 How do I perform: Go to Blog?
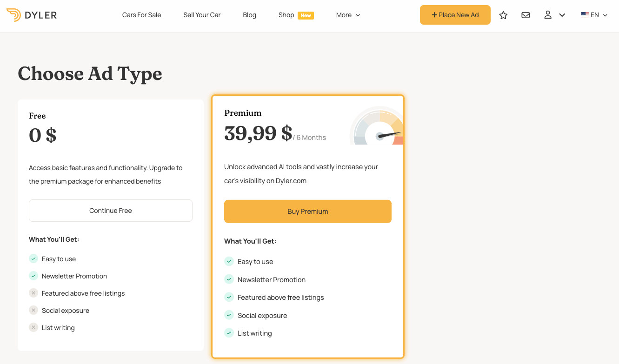[249, 15]
